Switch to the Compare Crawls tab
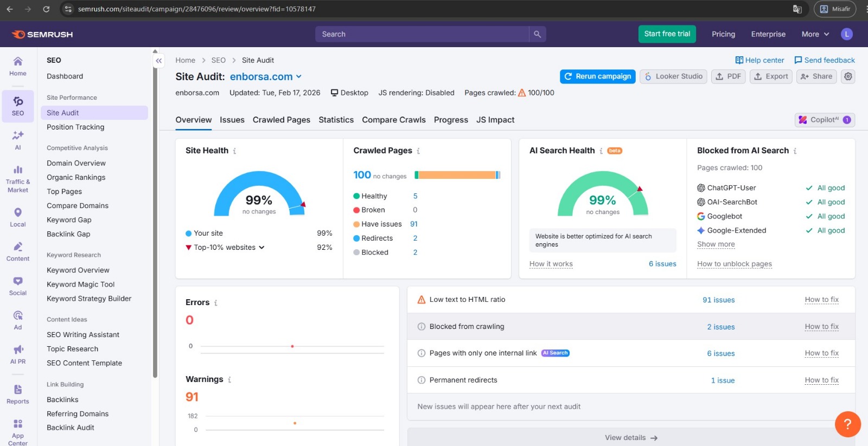The image size is (868, 446). pos(394,120)
